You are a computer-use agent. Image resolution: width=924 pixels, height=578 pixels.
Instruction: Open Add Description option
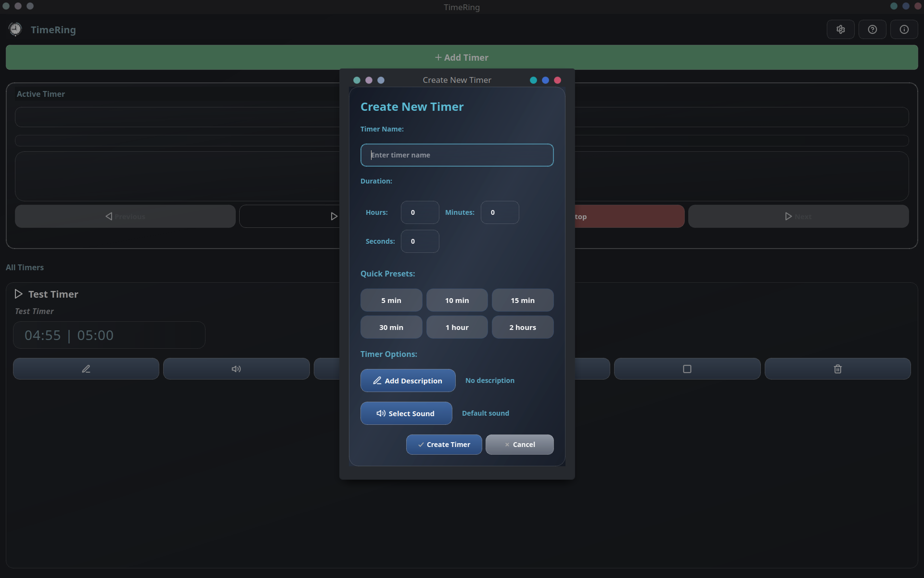tap(408, 381)
